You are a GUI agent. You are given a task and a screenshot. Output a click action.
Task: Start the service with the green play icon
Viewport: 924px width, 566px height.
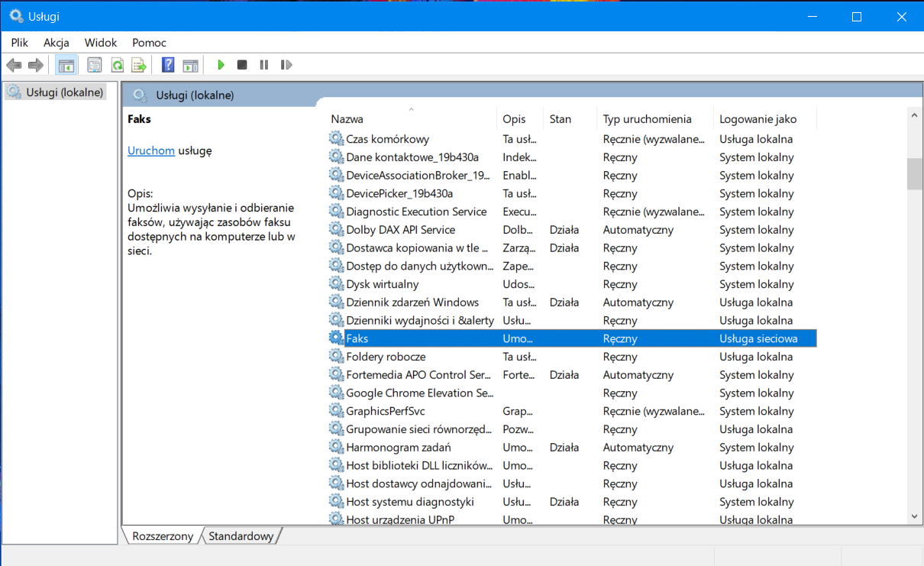221,65
